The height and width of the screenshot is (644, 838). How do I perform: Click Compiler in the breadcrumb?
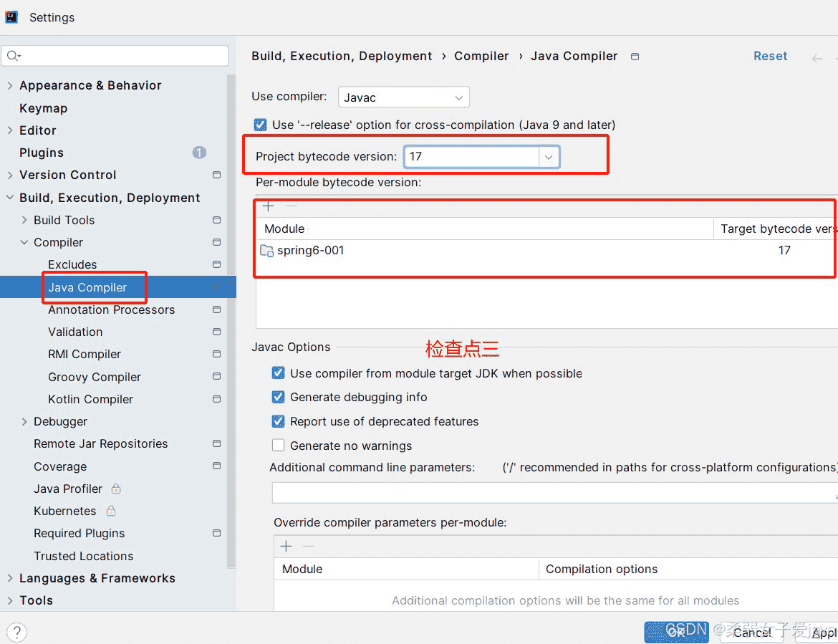pyautogui.click(x=481, y=56)
